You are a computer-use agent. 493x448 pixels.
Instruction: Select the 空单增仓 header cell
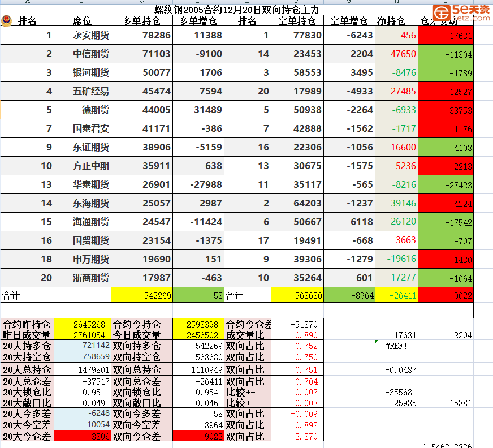(349, 21)
